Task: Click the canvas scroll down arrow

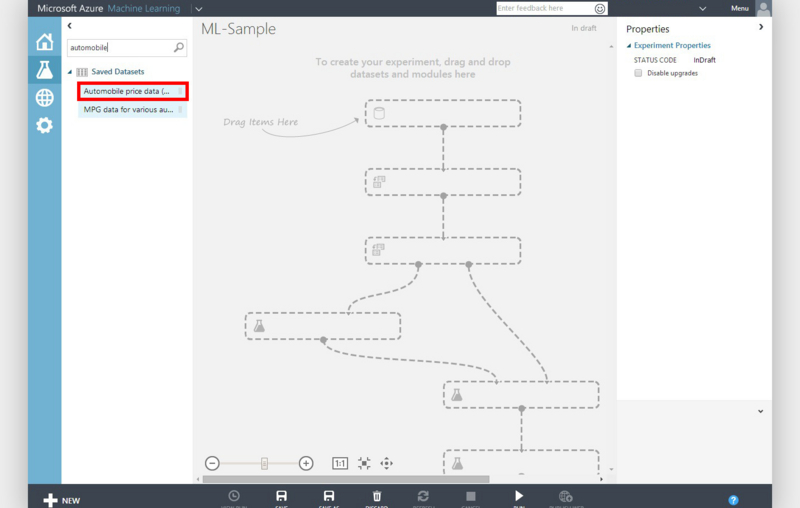Action: pyautogui.click(x=611, y=469)
